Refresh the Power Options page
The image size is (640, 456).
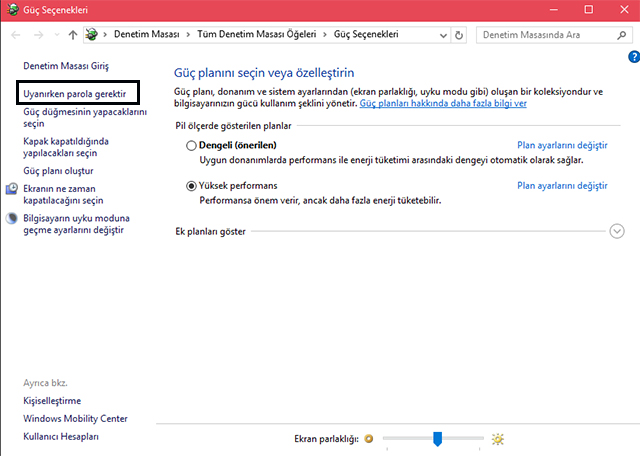(459, 36)
